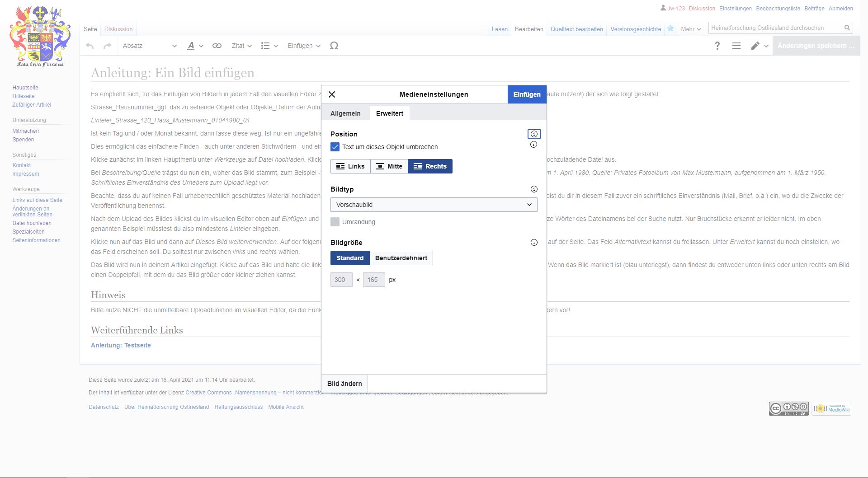Switch to the Allgemein tab
The width and height of the screenshot is (868, 478).
click(345, 113)
